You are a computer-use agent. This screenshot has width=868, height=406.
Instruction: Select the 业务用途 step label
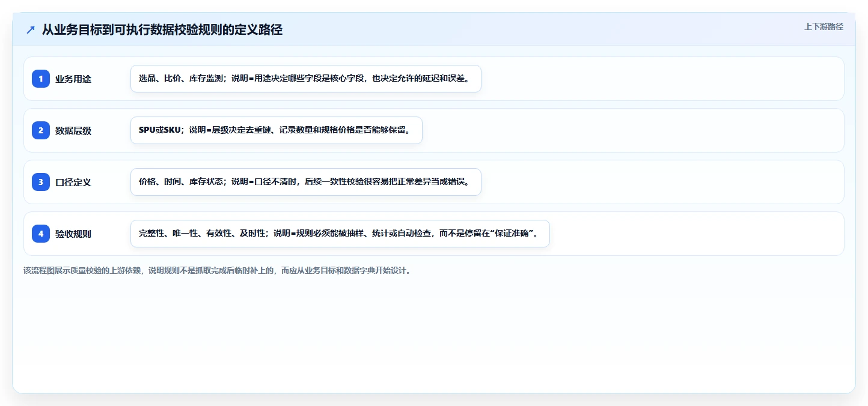73,79
